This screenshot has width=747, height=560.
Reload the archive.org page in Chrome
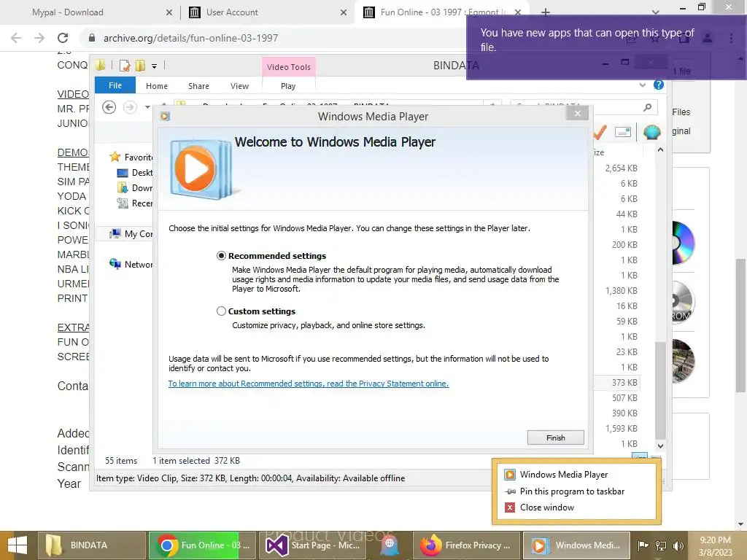coord(63,38)
